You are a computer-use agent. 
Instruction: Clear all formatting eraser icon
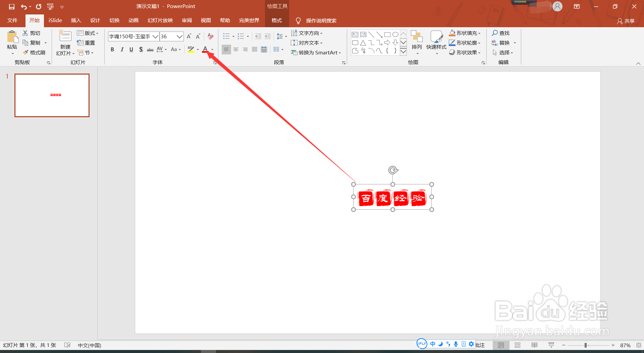pyautogui.click(x=211, y=36)
